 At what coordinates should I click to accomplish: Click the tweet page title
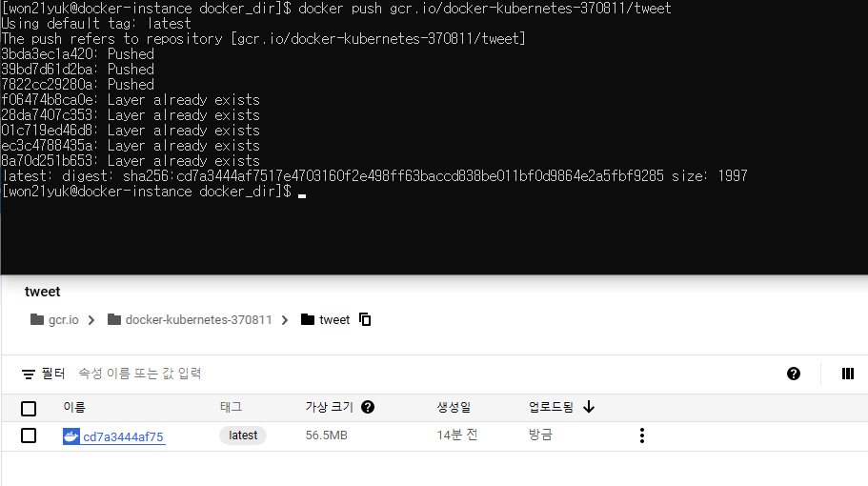tap(43, 292)
